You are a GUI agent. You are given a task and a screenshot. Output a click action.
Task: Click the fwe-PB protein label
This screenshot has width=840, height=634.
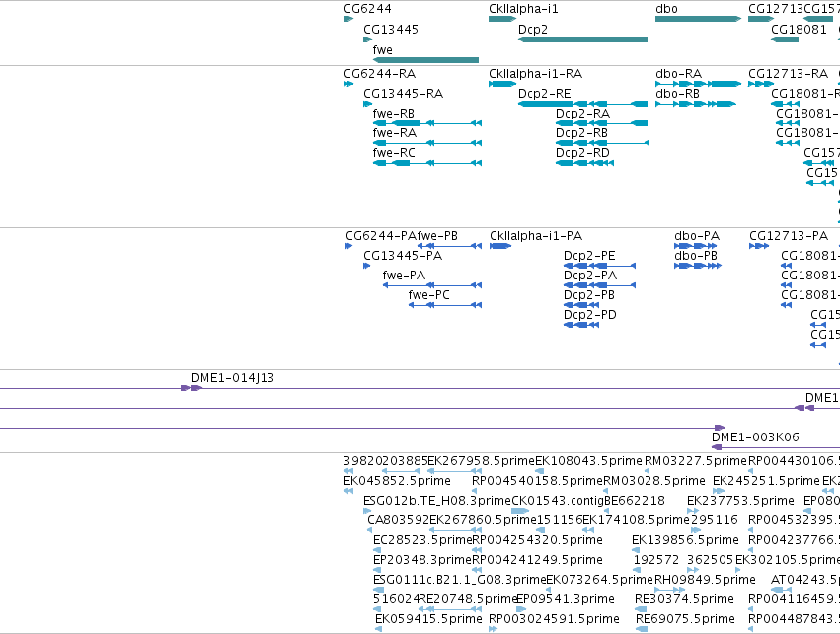437,236
